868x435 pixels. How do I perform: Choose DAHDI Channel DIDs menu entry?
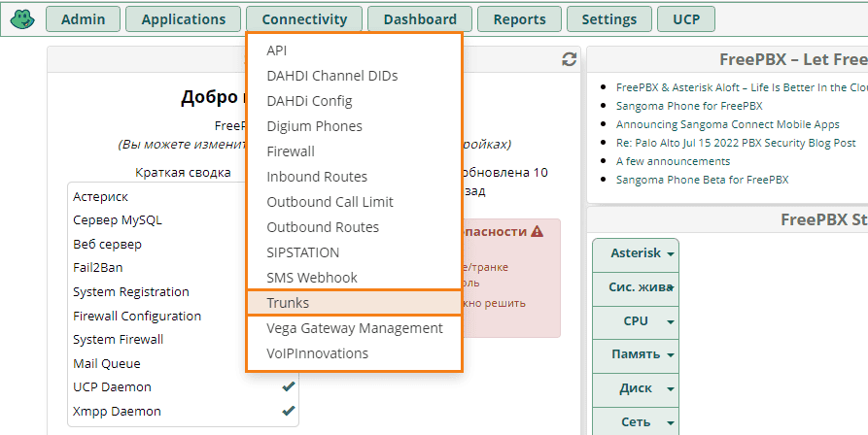point(354,76)
